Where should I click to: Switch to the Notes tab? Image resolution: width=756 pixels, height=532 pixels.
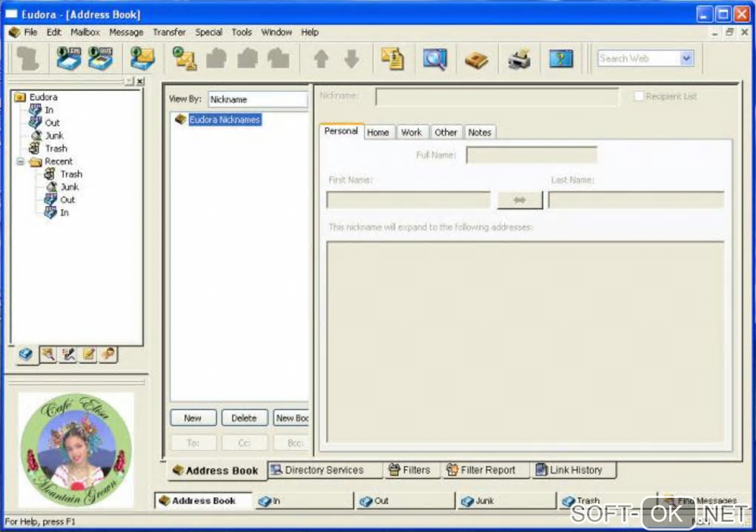tap(480, 133)
